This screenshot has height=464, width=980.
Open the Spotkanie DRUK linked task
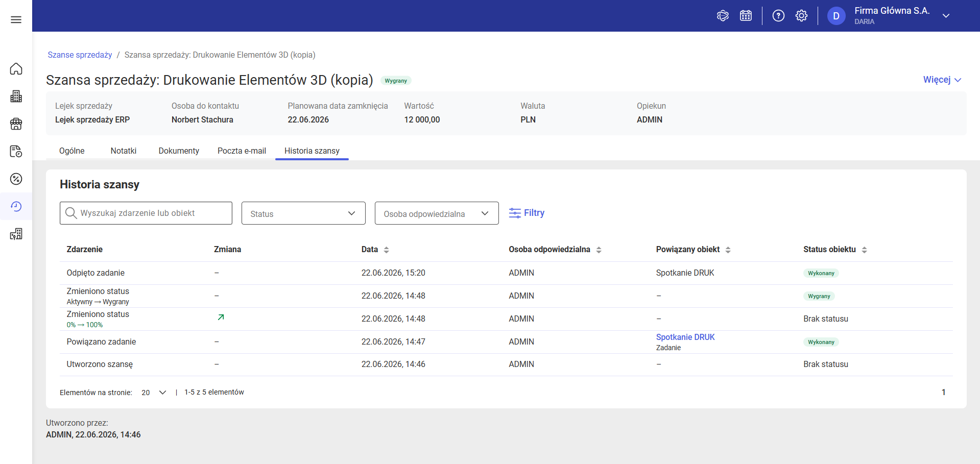pos(685,337)
